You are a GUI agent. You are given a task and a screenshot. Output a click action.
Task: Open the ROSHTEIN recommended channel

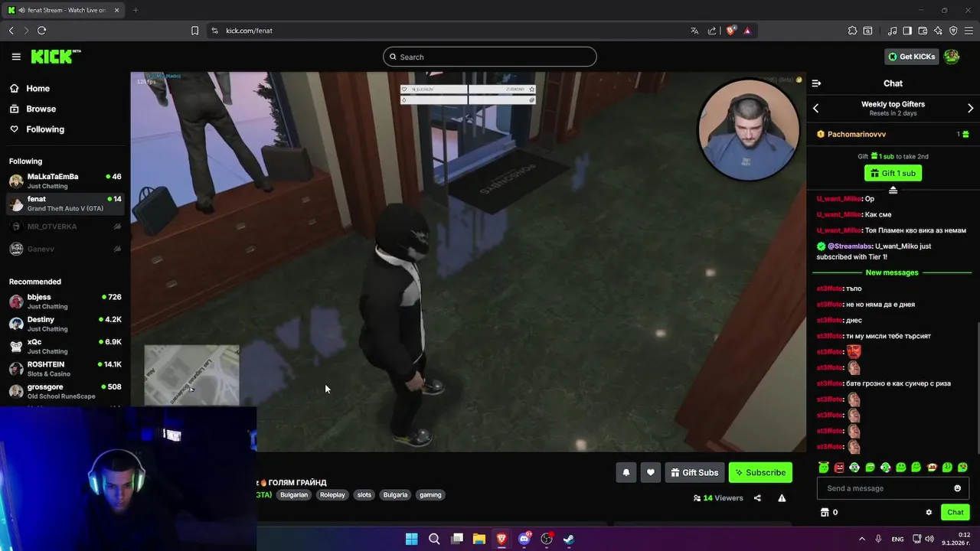click(x=65, y=369)
